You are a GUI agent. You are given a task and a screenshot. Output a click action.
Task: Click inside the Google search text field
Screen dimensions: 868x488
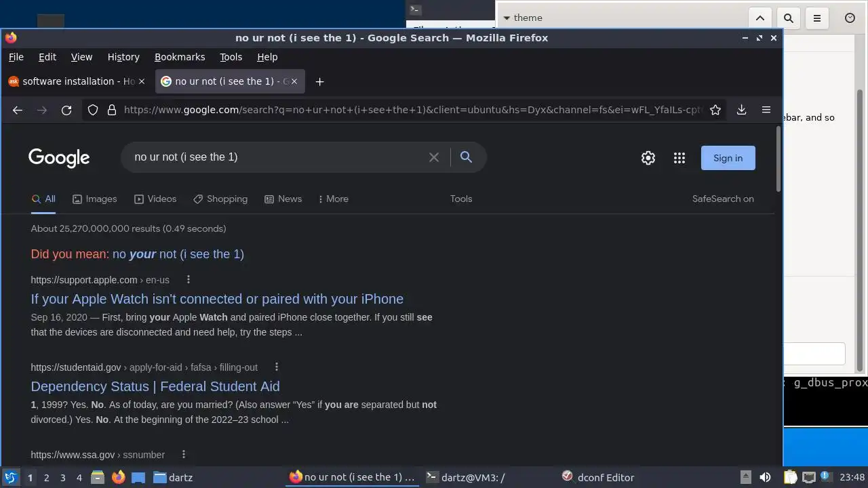[277, 157]
